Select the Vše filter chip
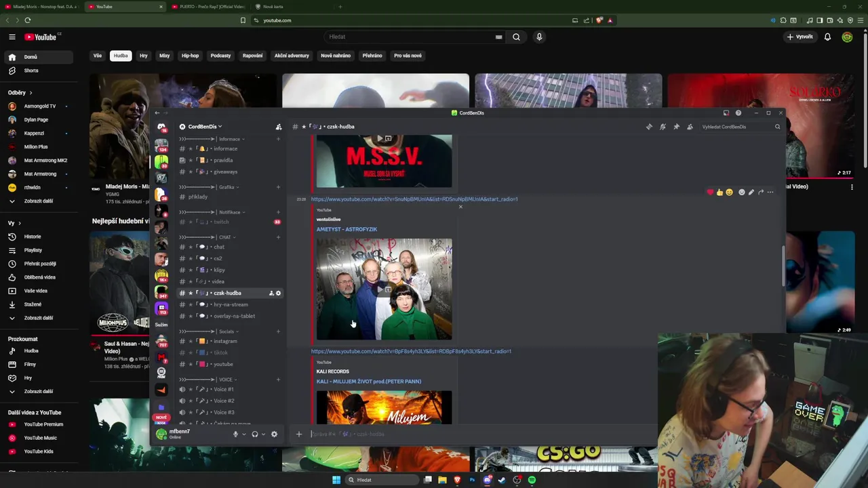This screenshot has height=488, width=868. point(98,56)
